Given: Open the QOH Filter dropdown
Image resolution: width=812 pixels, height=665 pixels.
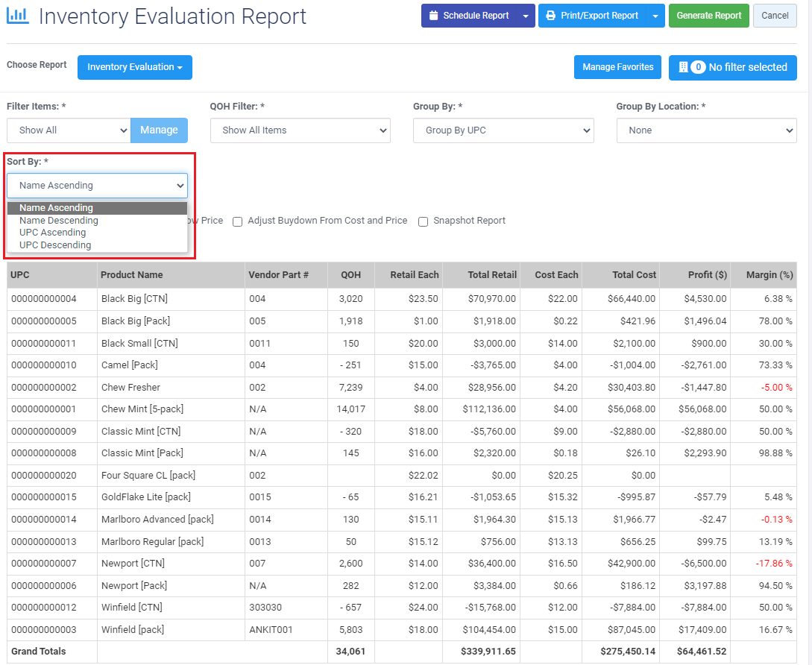Looking at the screenshot, I should (300, 130).
